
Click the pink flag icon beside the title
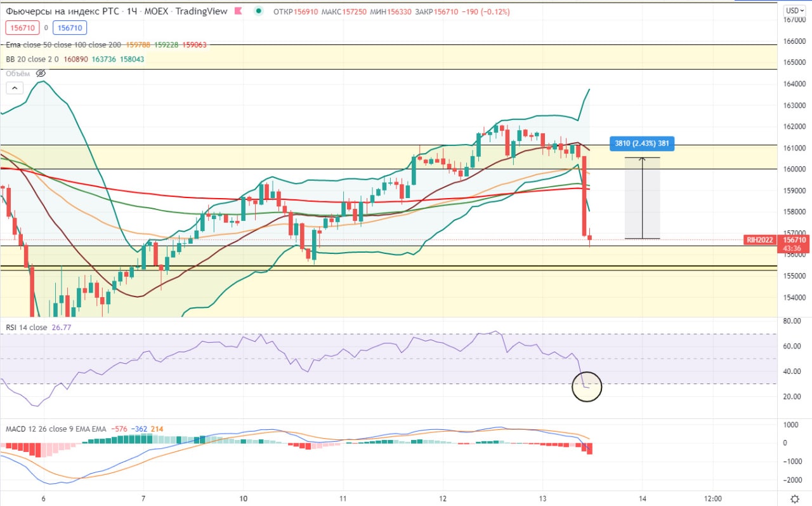(238, 12)
